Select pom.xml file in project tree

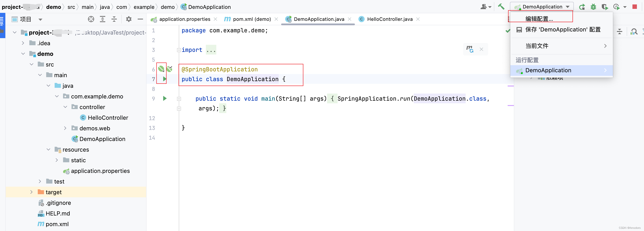coord(53,224)
